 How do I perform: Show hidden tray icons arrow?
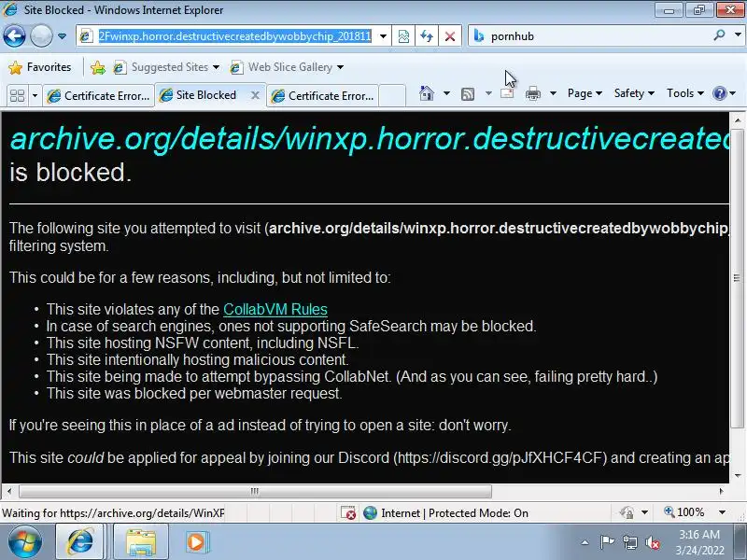pos(585,542)
